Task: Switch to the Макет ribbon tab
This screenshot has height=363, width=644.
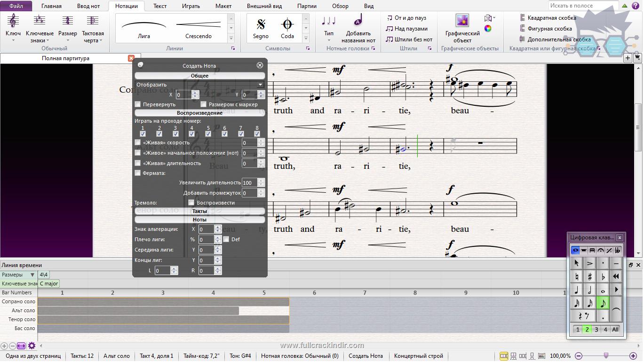Action: click(223, 6)
